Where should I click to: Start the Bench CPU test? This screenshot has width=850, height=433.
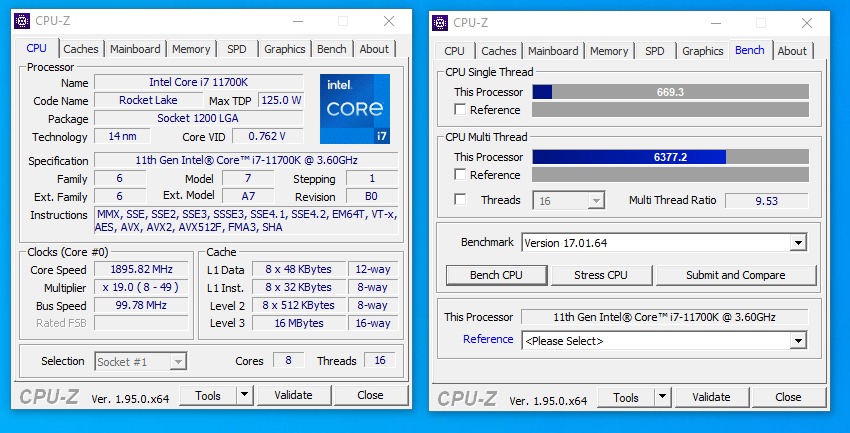[x=496, y=275]
